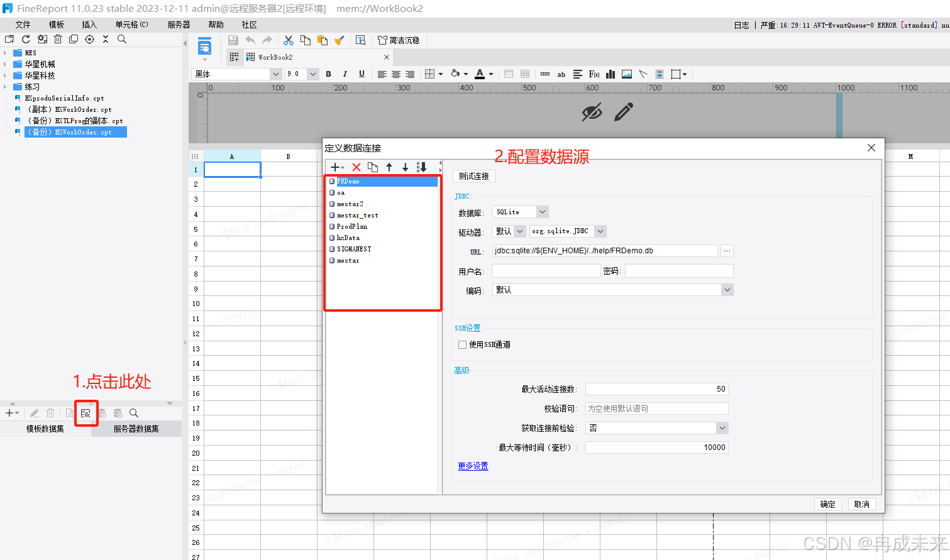
Task: Click the dataset search magnifier icon
Action: [x=134, y=413]
